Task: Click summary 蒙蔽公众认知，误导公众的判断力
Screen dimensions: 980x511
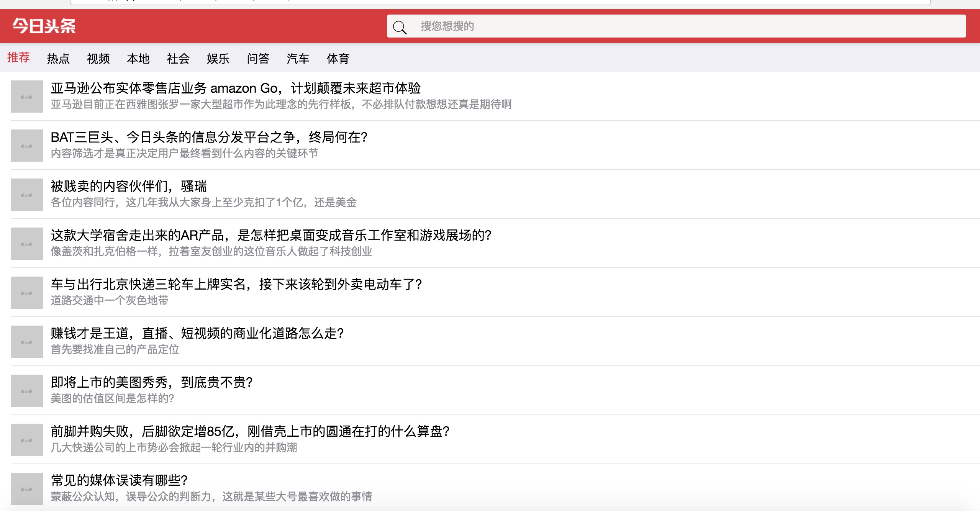Action: point(211,496)
